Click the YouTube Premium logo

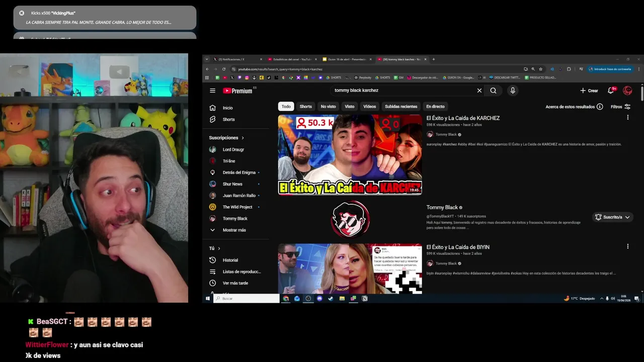238,90
